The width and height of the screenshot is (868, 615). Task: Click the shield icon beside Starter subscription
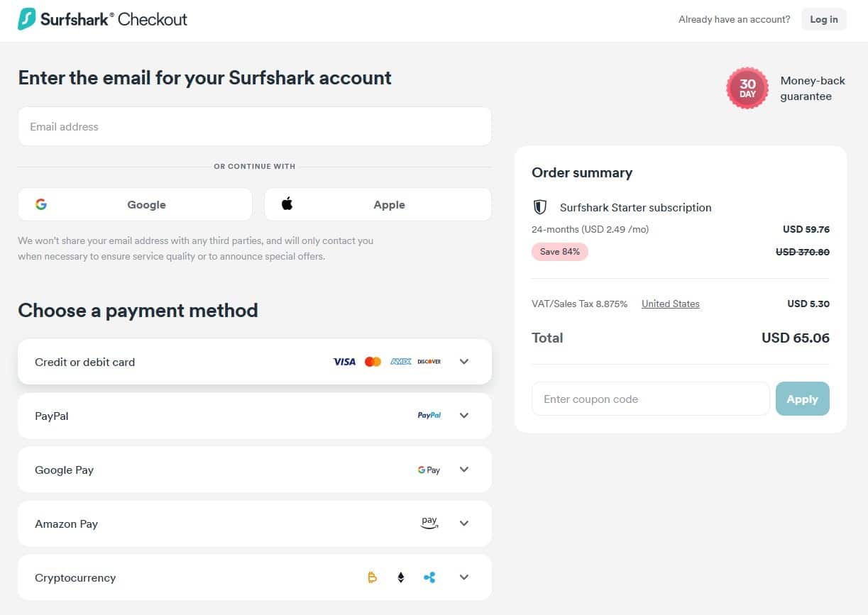point(539,207)
